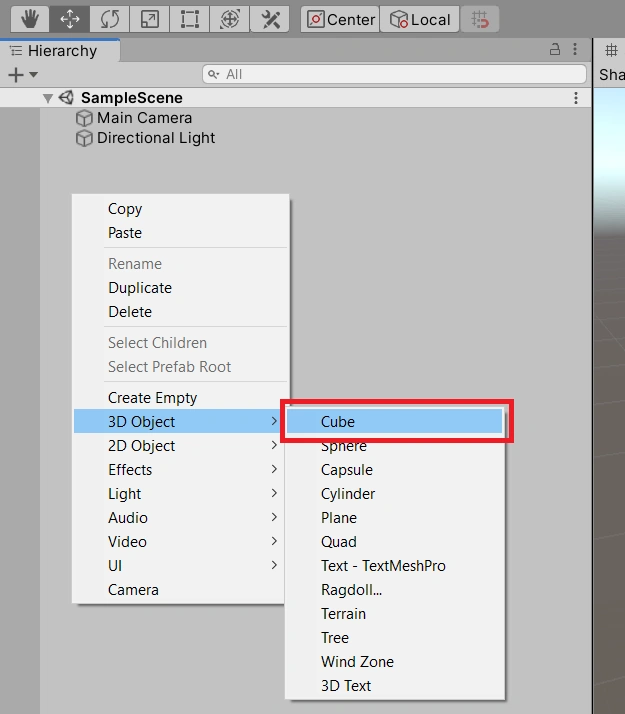Select the Hand tool
Image resolution: width=625 pixels, height=714 pixels.
(x=30, y=19)
